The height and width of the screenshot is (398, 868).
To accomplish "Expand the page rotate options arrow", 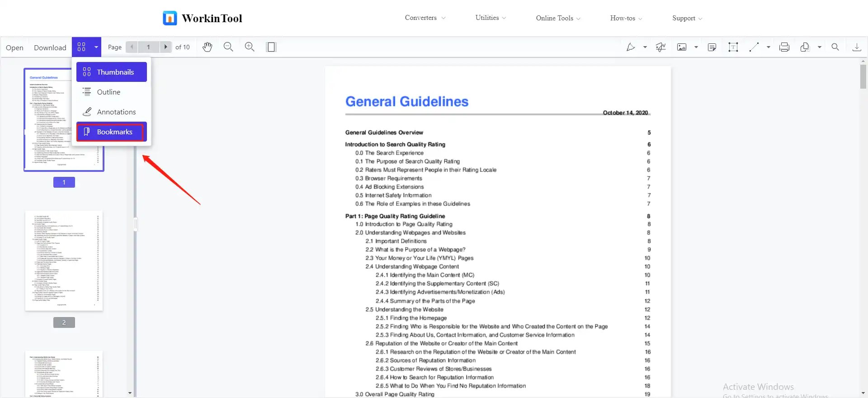I will point(819,47).
